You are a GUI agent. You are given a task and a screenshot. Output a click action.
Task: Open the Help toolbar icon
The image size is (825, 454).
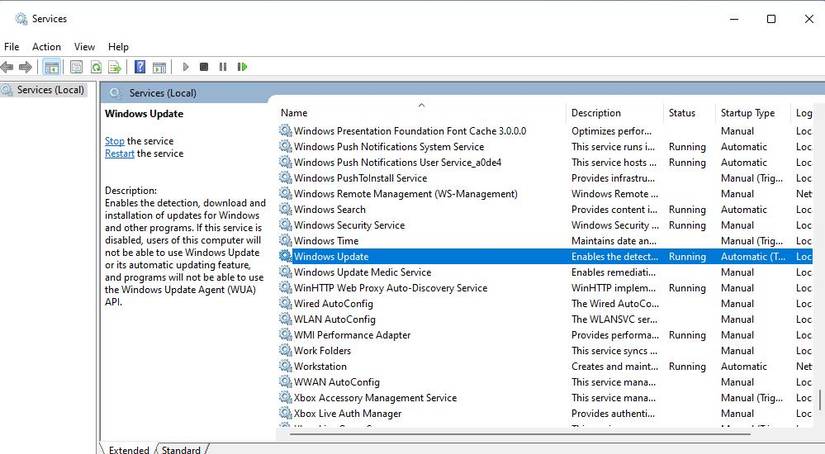click(140, 67)
